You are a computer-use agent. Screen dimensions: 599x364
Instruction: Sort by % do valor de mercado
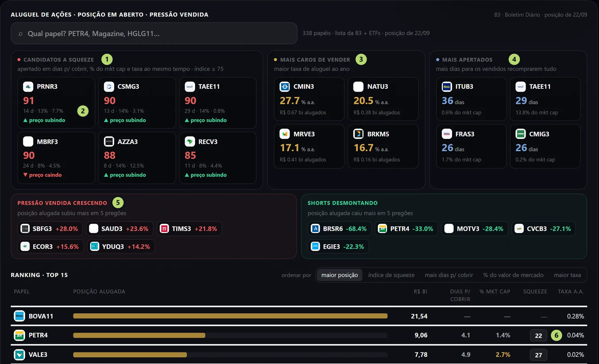click(x=513, y=275)
